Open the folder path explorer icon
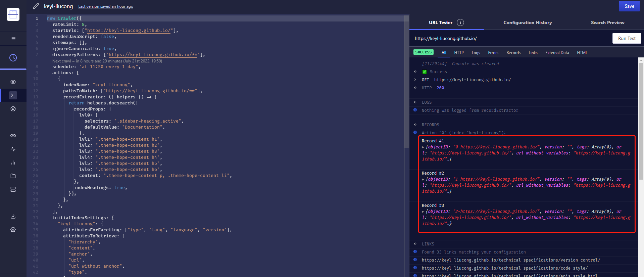The height and width of the screenshot is (277, 644). tap(13, 176)
